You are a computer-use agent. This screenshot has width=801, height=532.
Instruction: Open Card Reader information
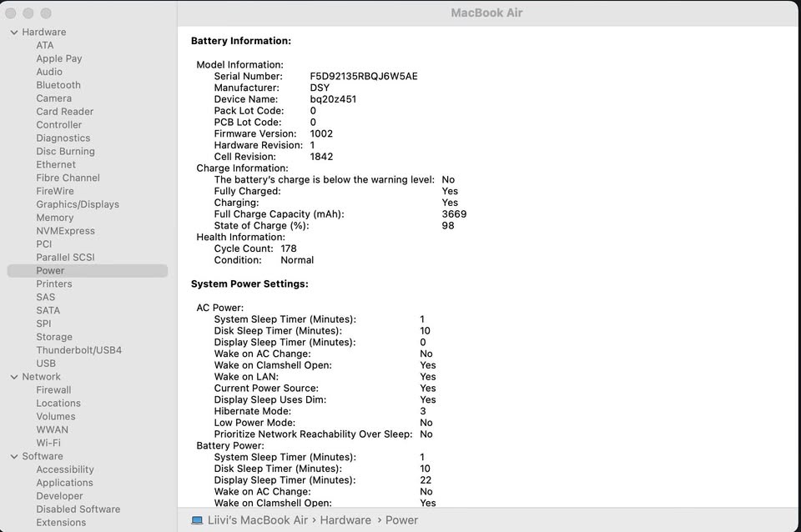click(x=65, y=112)
